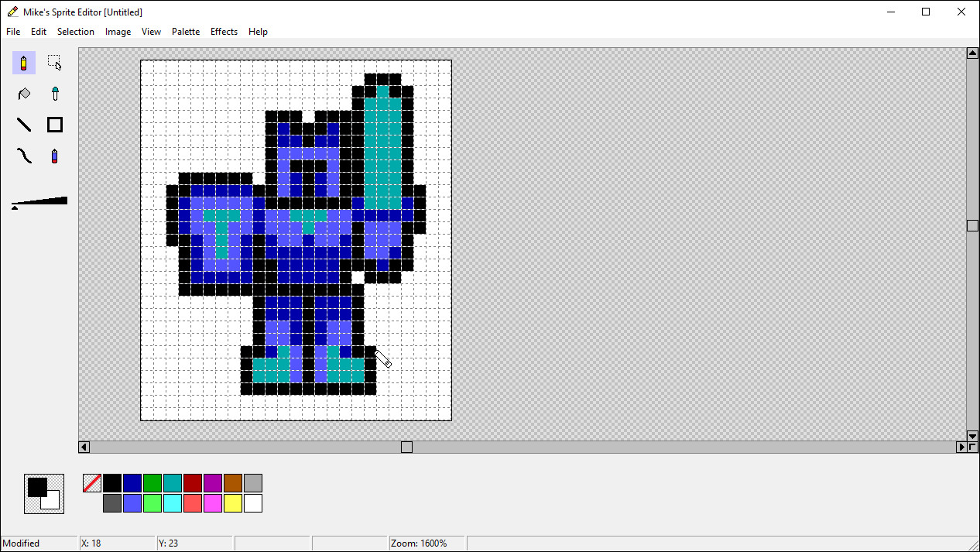The width and height of the screenshot is (980, 552).
Task: Click the white background color box
Action: coord(54,503)
